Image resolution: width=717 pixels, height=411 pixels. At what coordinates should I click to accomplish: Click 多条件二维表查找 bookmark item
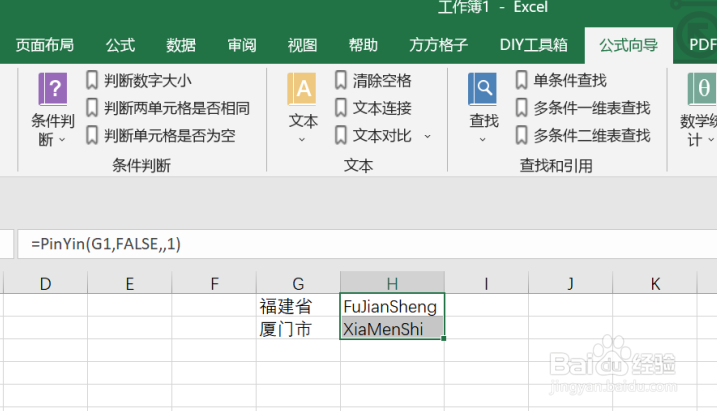pyautogui.click(x=583, y=135)
